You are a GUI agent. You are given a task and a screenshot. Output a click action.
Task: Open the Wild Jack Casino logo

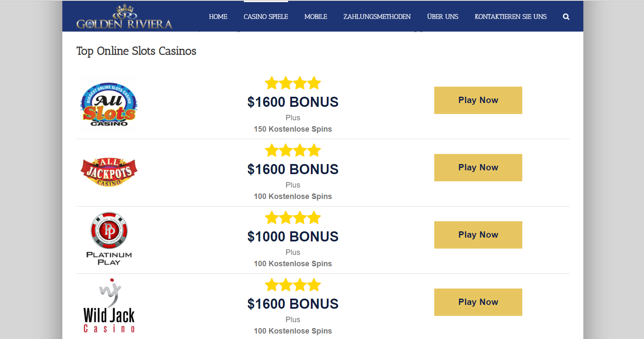tap(109, 305)
